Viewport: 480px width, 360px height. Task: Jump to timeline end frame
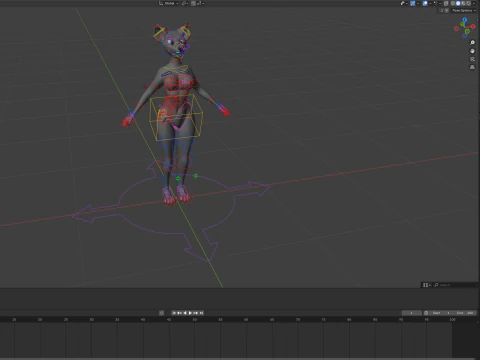click(201, 313)
